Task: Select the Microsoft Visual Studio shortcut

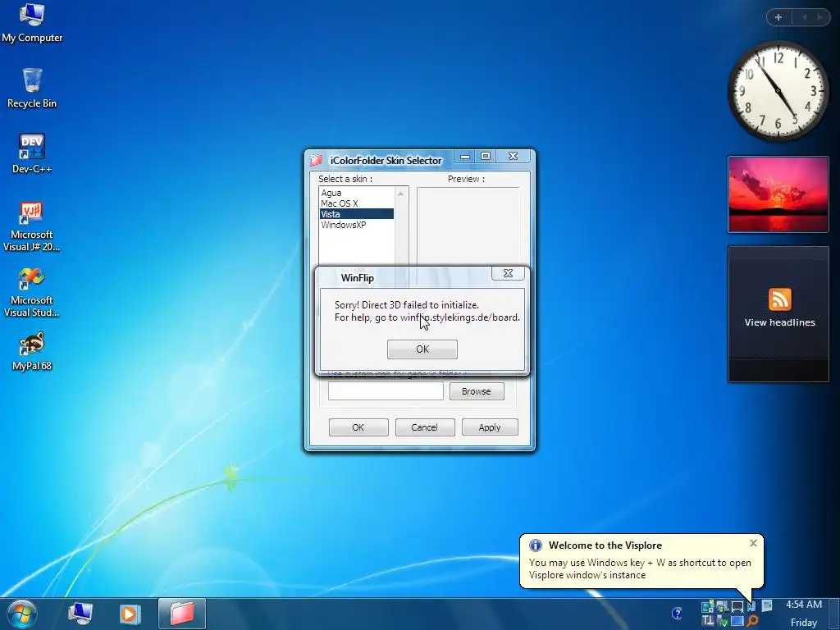Action: (x=32, y=293)
